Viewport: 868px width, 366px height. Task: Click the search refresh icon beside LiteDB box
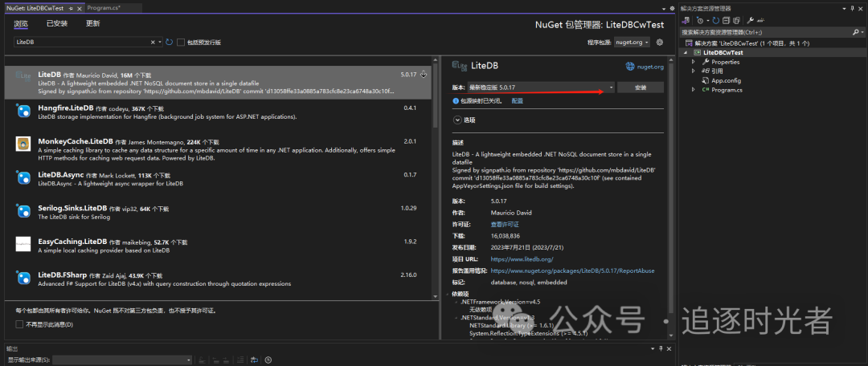coord(170,42)
